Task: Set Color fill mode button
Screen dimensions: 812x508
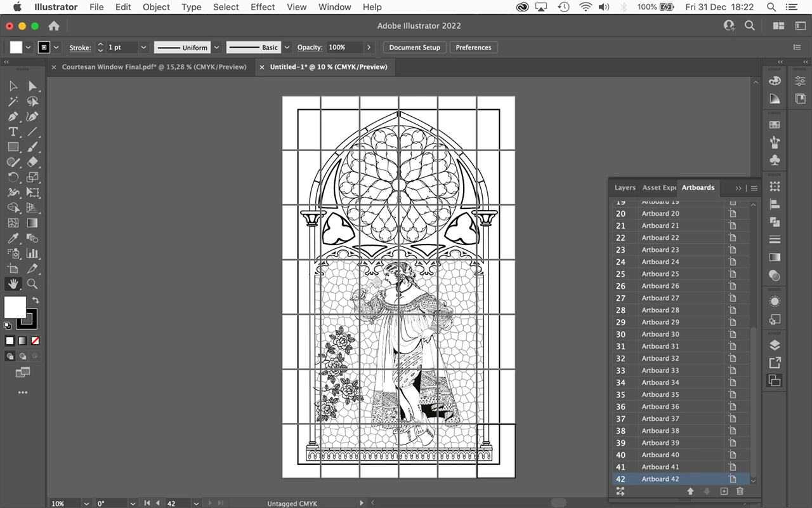Action: click(10, 341)
